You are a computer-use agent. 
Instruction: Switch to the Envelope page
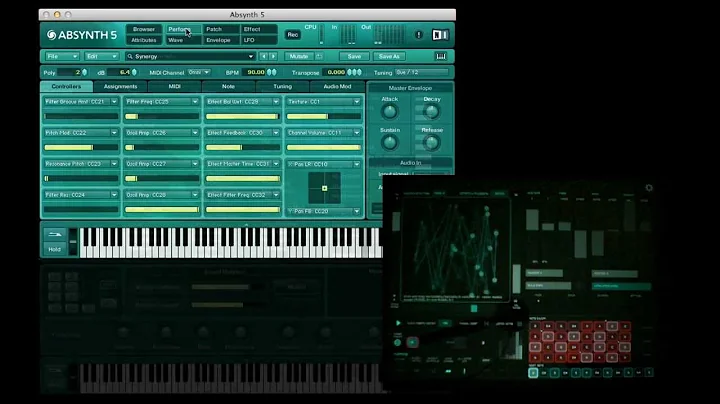coord(221,40)
